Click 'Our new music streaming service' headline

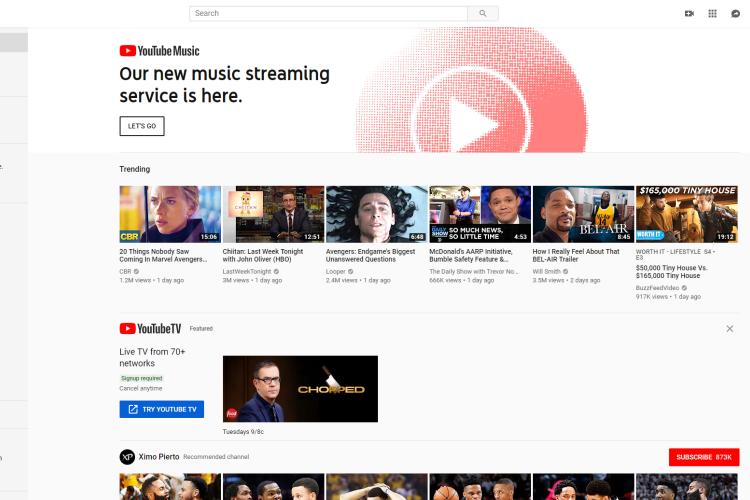click(x=224, y=85)
